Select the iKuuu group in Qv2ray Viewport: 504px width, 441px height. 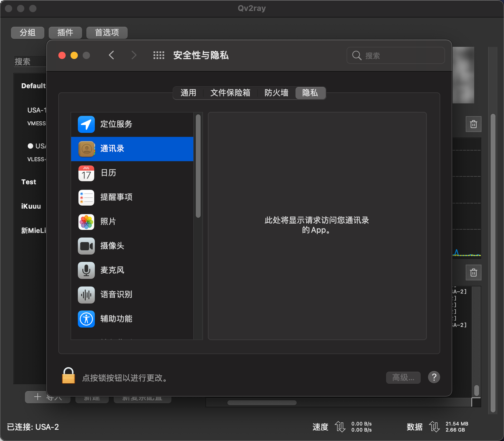(31, 206)
